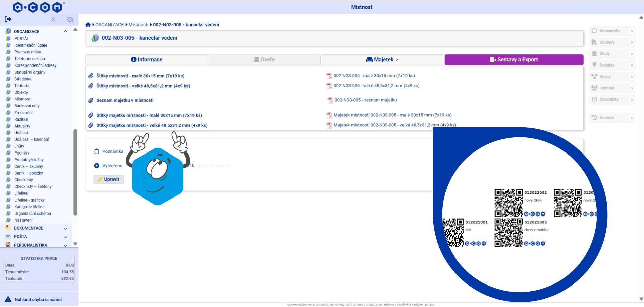
Task: Switch to the Dveře tab
Action: [x=264, y=60]
